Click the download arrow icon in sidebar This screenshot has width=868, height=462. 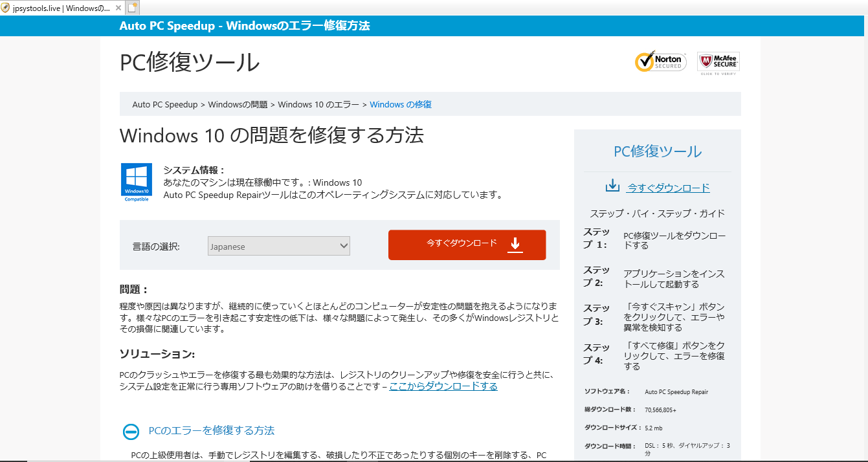612,186
